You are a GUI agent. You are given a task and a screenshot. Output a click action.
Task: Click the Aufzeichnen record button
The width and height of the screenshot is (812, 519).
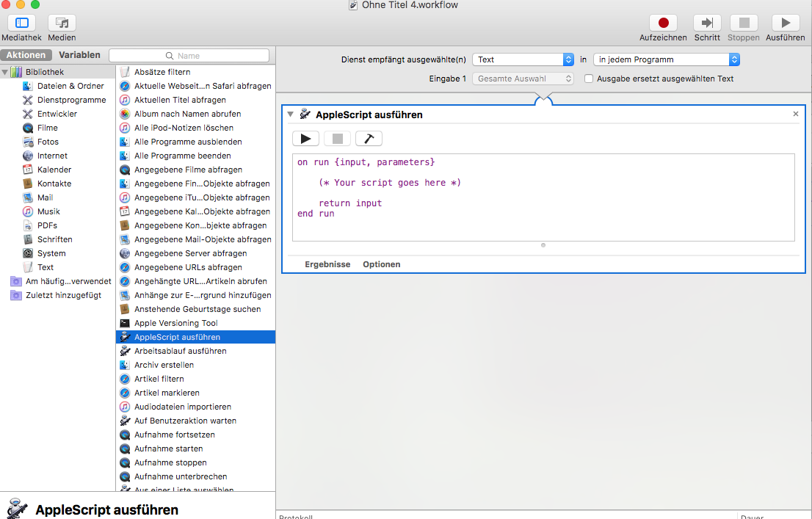(663, 23)
